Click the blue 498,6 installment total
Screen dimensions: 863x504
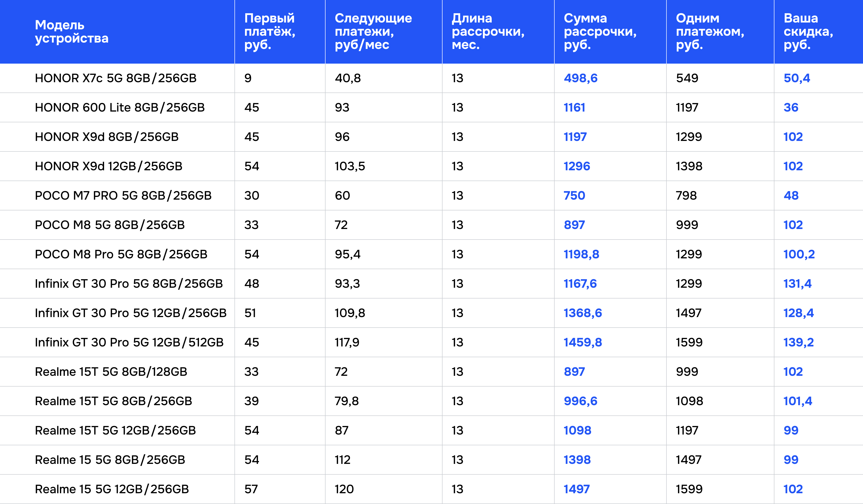pos(581,78)
